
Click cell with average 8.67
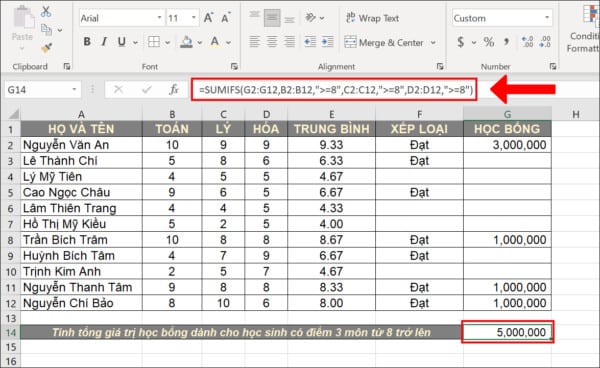click(331, 240)
